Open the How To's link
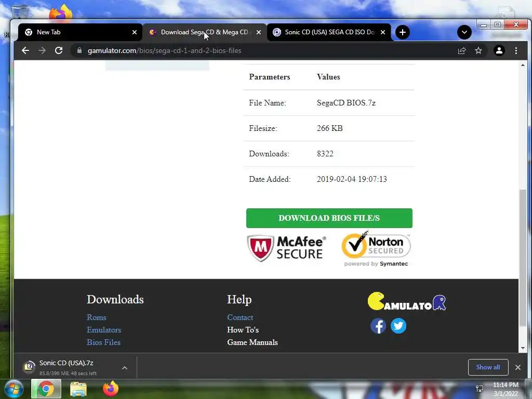The image size is (532, 399). tap(243, 330)
